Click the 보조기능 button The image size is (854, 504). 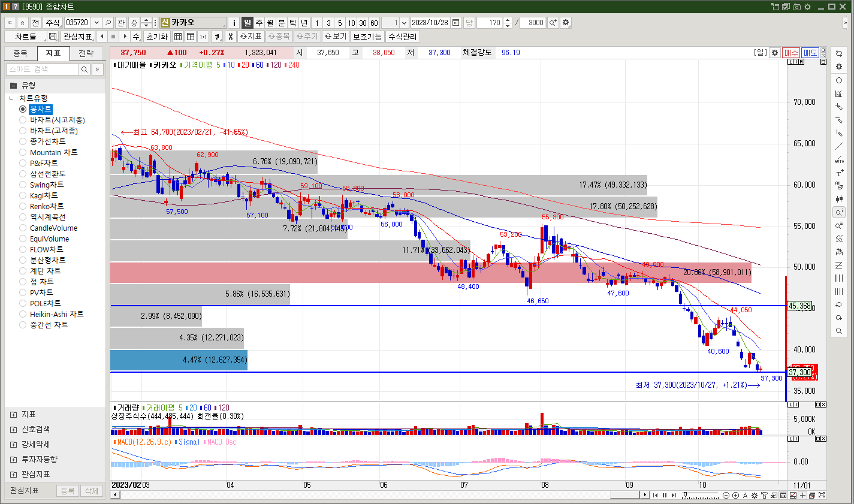[x=367, y=37]
